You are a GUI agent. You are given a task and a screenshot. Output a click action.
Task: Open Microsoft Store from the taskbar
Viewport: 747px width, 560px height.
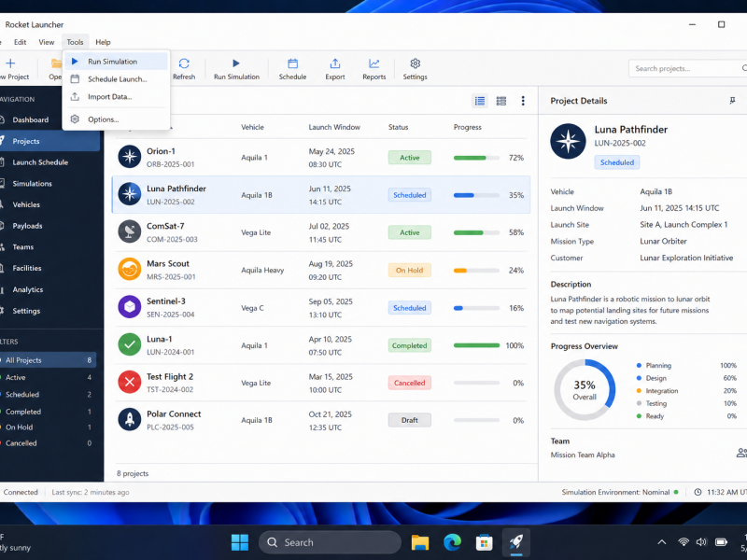tap(484, 542)
